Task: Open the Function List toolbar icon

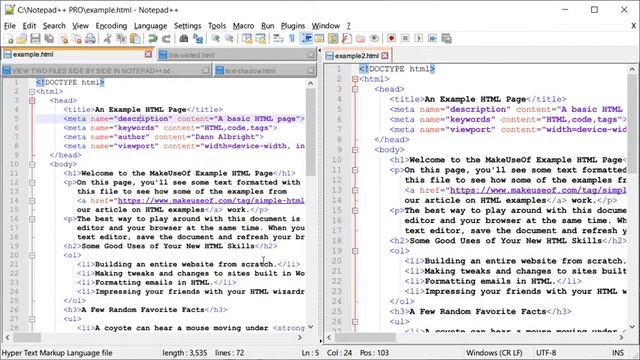Action: point(347,39)
